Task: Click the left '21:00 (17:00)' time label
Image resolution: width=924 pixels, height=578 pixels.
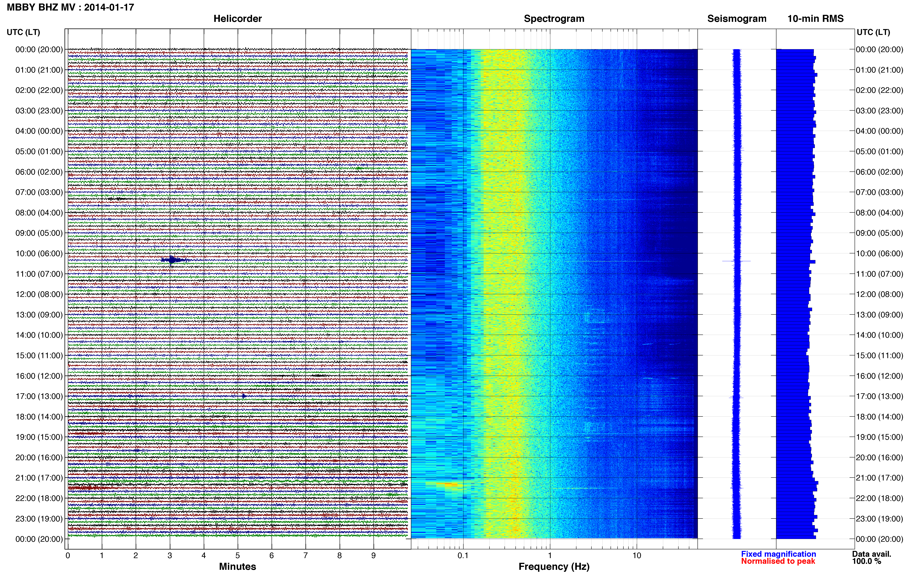Action: pos(39,478)
